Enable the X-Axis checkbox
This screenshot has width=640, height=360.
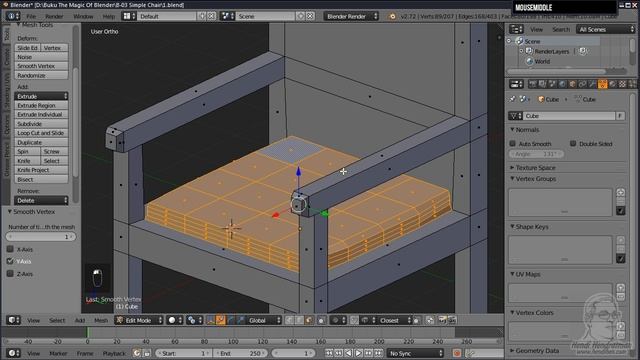pos(10,249)
